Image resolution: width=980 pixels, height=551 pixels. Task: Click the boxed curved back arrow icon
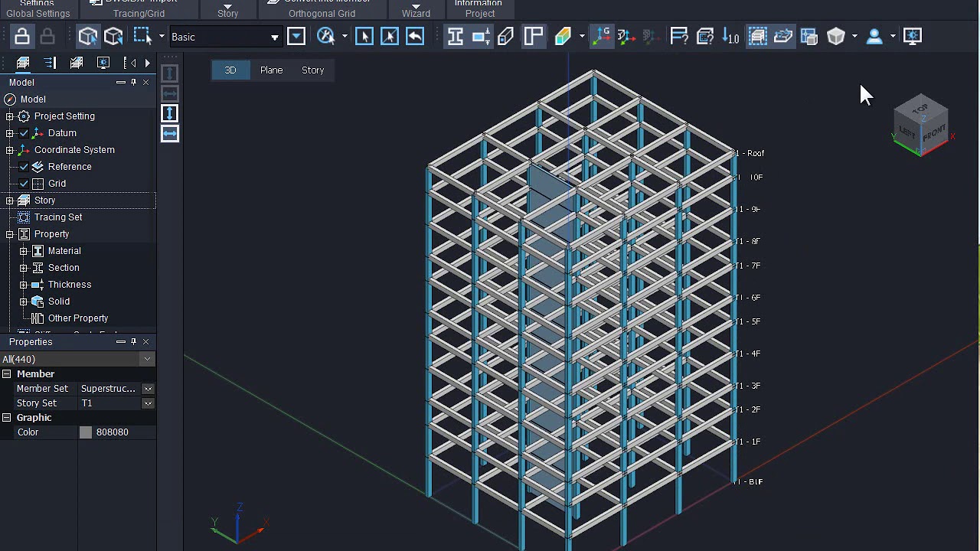point(415,36)
